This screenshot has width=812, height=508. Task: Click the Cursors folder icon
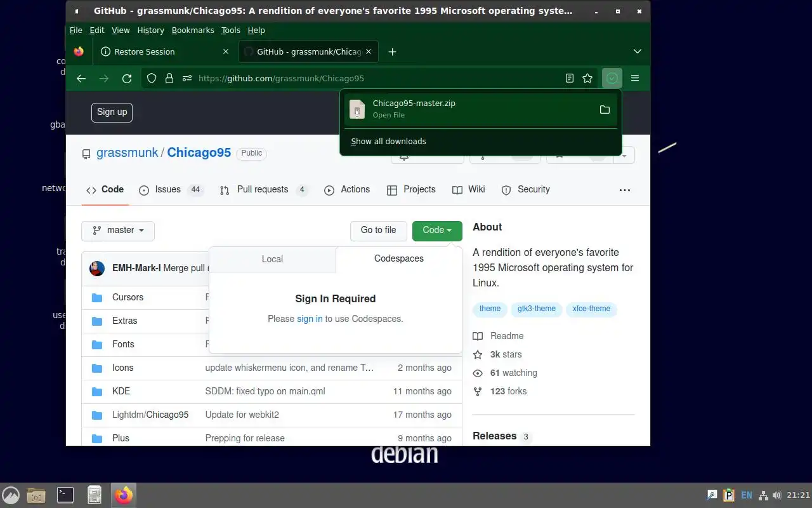pyautogui.click(x=97, y=297)
